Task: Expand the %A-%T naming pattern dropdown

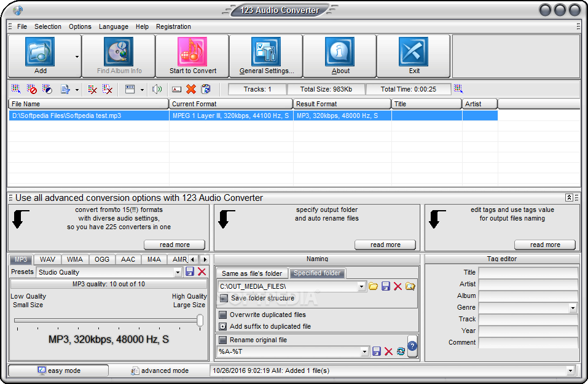Action: click(364, 352)
